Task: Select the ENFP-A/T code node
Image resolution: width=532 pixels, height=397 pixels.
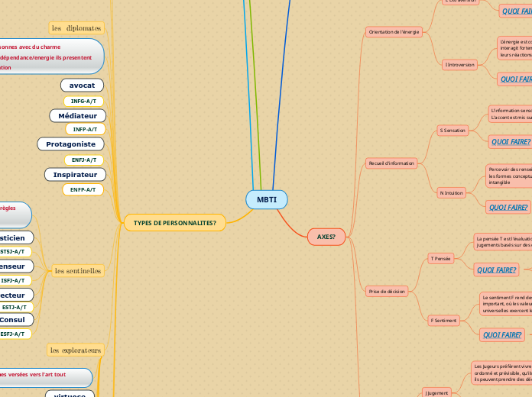Action: [83, 189]
